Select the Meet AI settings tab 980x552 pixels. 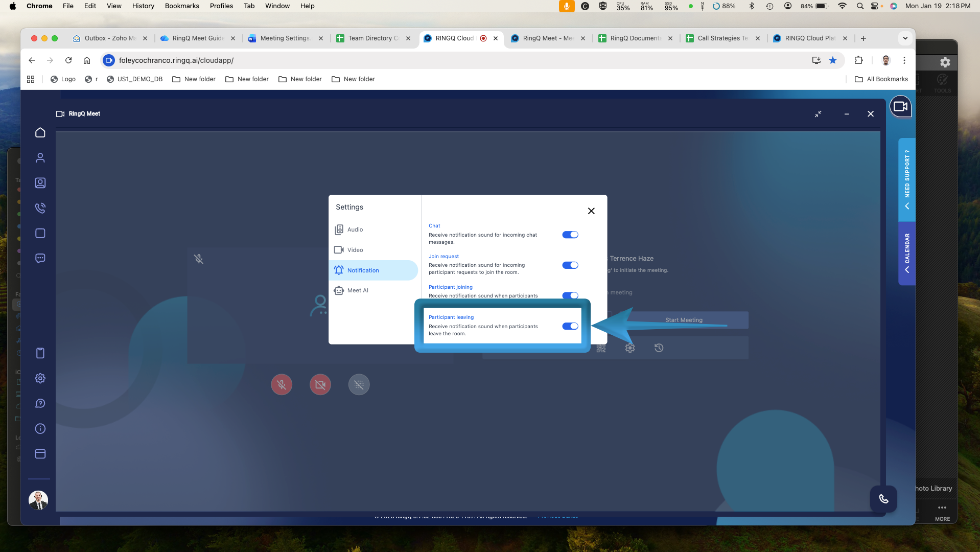point(357,291)
